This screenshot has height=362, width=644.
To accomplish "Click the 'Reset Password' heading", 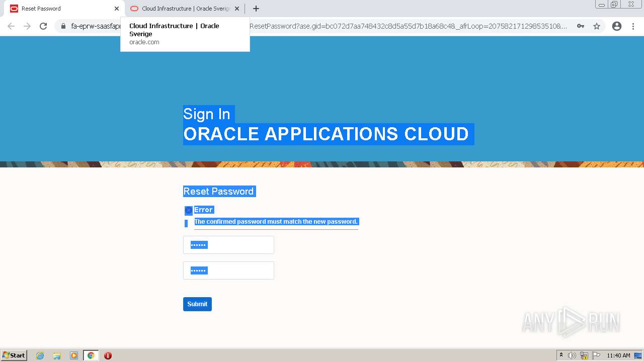I will point(218,191).
